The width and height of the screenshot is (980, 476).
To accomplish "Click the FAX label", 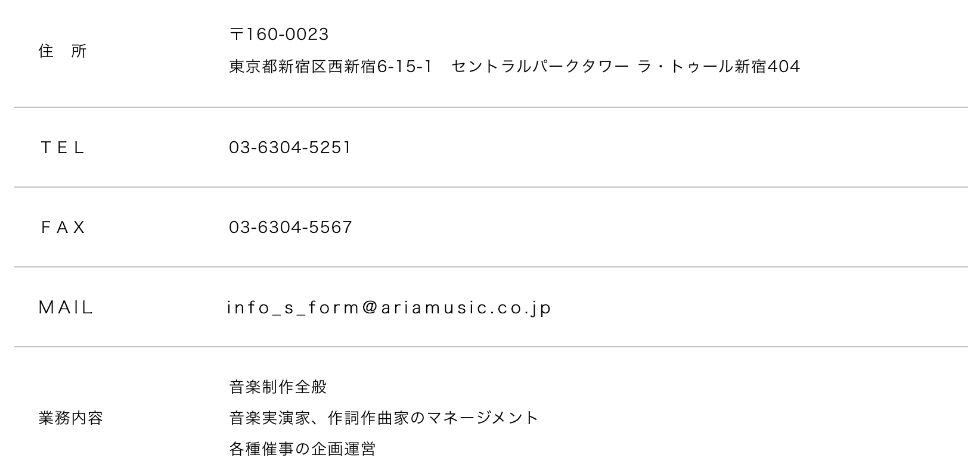I will click(63, 227).
